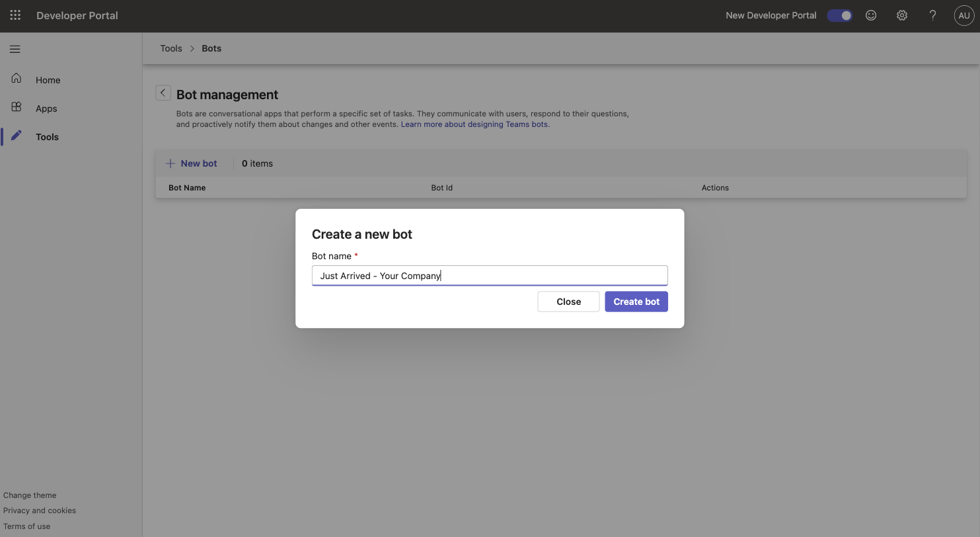Open Terms of use link
Viewport: 980px width, 537px height.
point(26,526)
